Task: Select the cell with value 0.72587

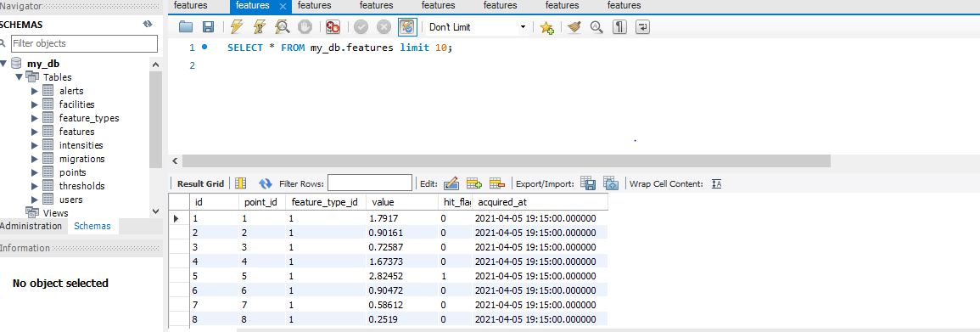Action: (x=401, y=248)
